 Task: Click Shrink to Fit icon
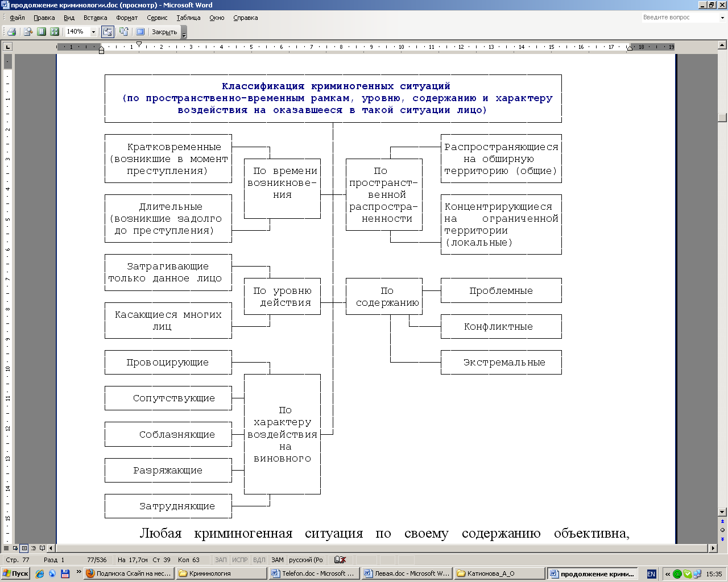coord(124,32)
